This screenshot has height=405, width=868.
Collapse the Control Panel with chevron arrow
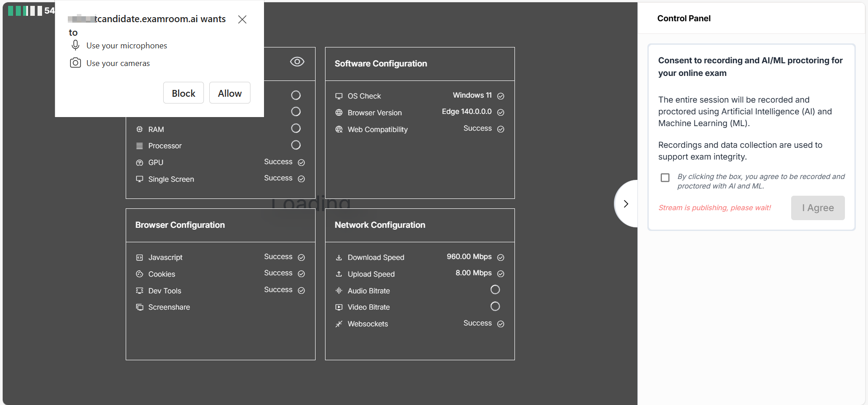coord(626,204)
